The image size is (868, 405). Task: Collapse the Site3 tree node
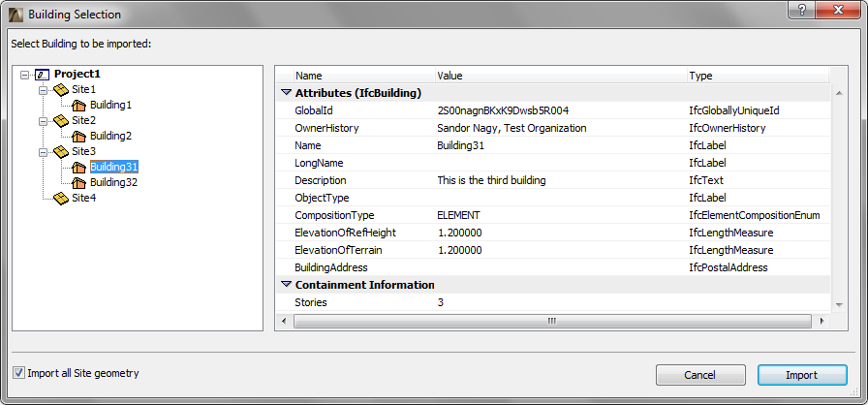click(44, 151)
